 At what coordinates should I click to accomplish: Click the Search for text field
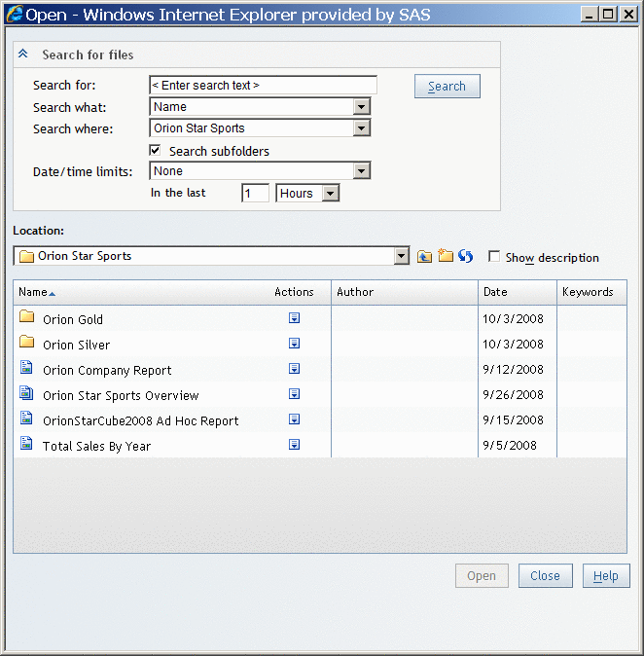click(263, 86)
